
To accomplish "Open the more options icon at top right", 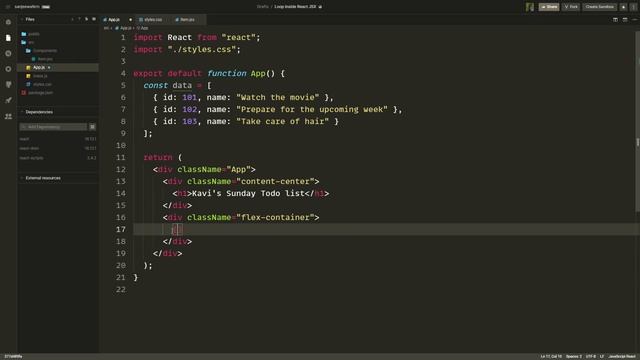I will pyautogui.click(x=633, y=7).
